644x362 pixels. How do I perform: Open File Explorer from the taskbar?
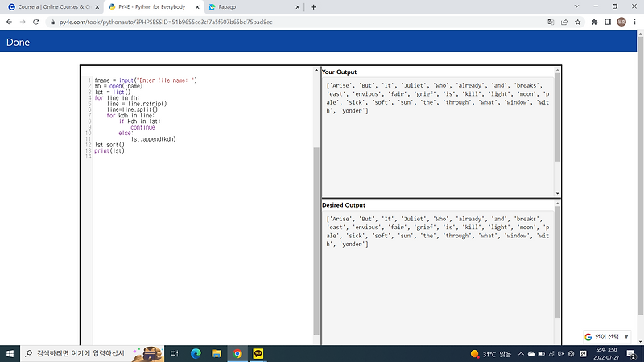pyautogui.click(x=217, y=353)
